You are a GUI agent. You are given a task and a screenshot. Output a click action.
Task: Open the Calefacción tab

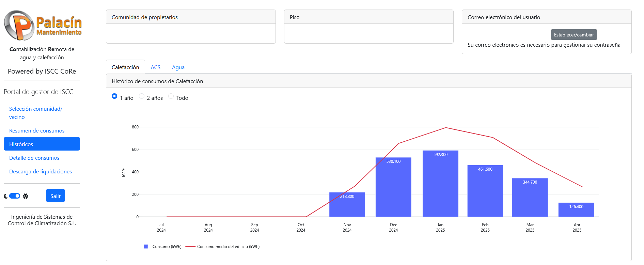(125, 67)
